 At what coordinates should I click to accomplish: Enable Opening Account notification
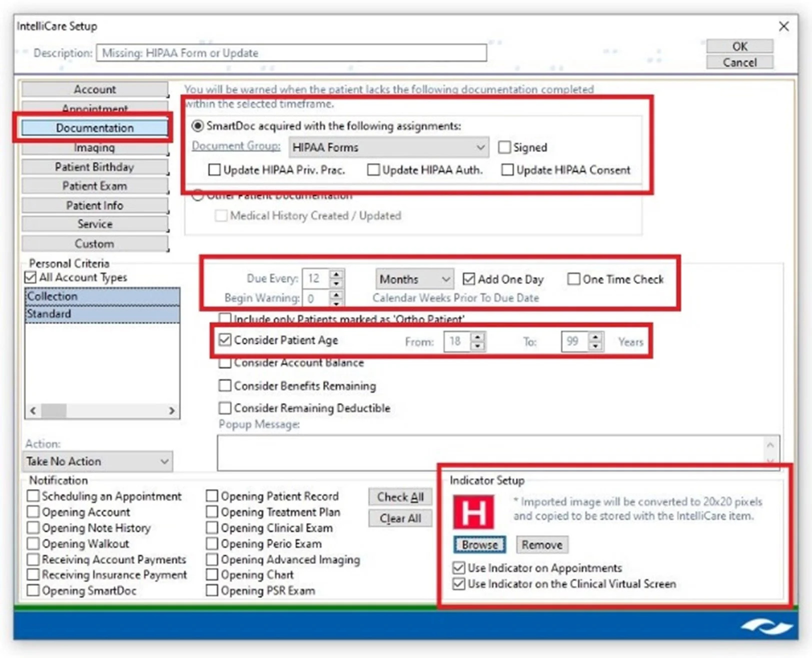point(33,512)
